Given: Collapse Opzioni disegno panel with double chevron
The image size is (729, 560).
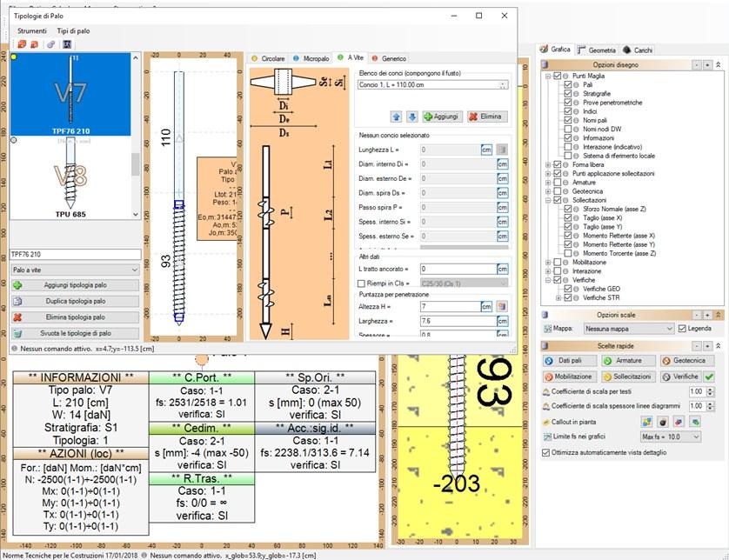Looking at the screenshot, I should tap(718, 65).
